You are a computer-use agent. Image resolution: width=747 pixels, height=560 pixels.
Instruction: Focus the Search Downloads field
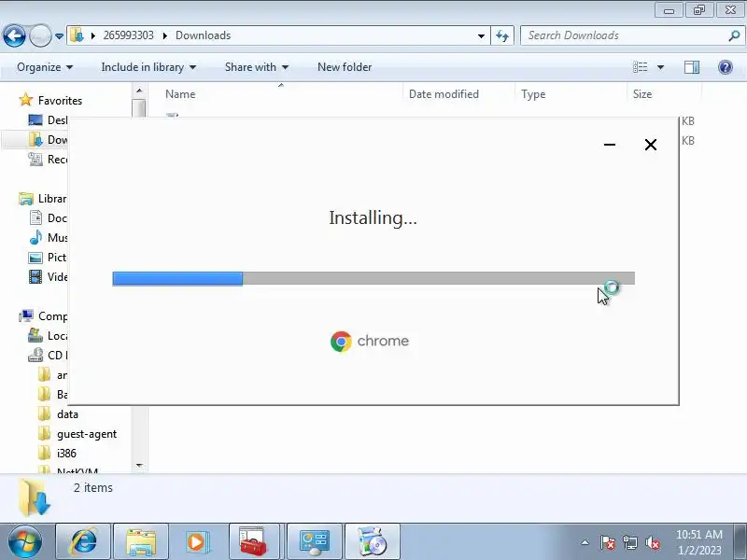point(622,35)
